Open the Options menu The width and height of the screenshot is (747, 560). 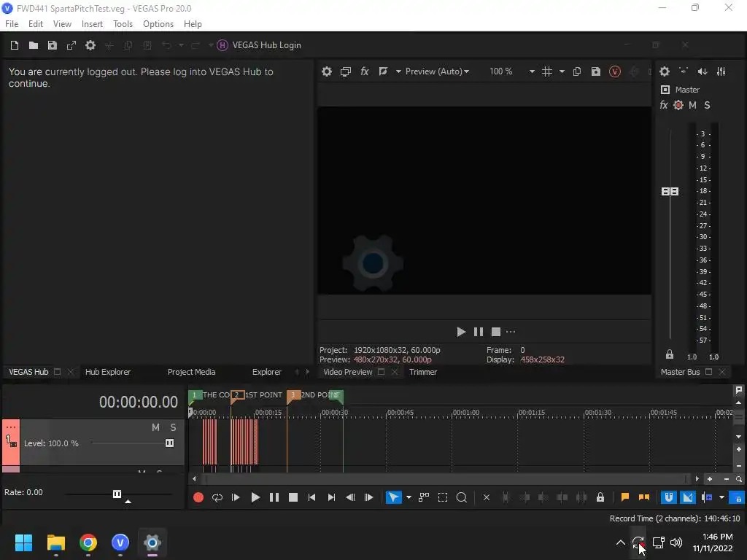tap(158, 24)
